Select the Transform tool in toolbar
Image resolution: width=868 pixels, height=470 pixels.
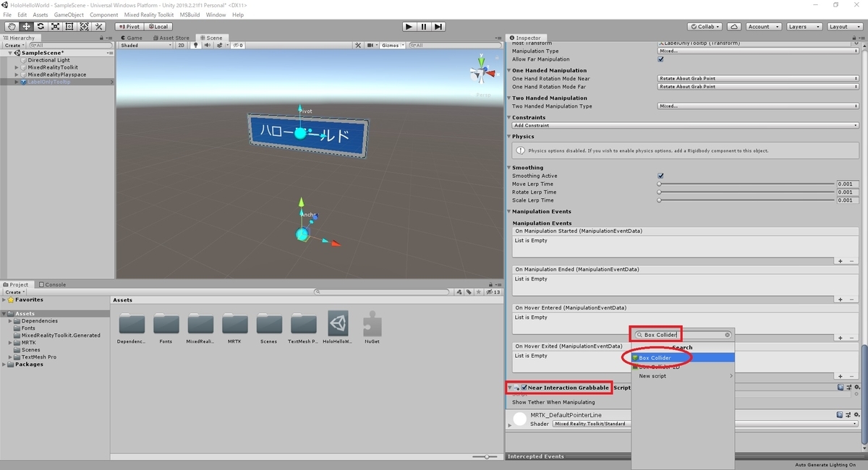[x=84, y=27]
